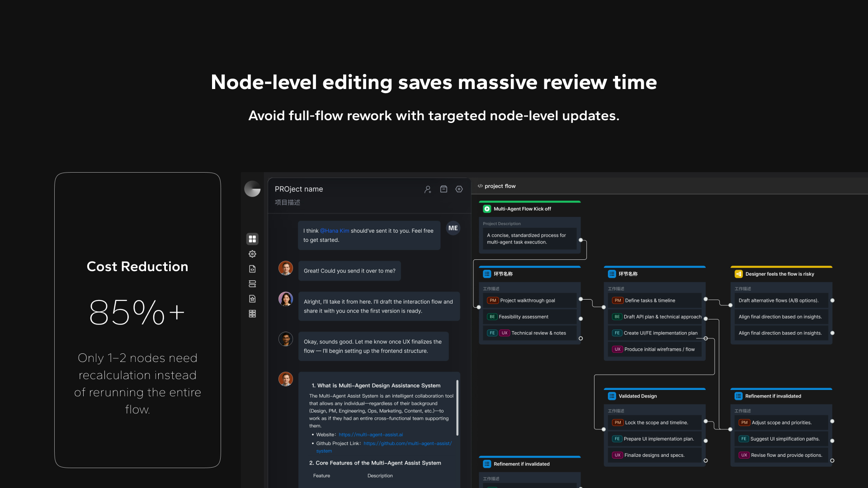This screenshot has height=488, width=868.
Task: Open the archive box icon in header
Action: pos(443,189)
